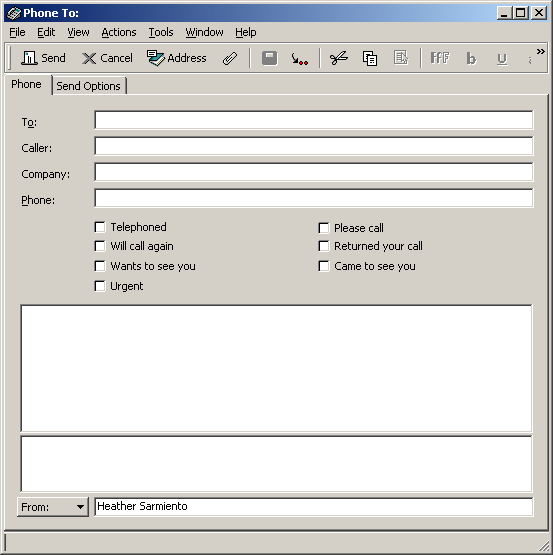Click the arrow with red dots icon
553x555 pixels.
300,58
